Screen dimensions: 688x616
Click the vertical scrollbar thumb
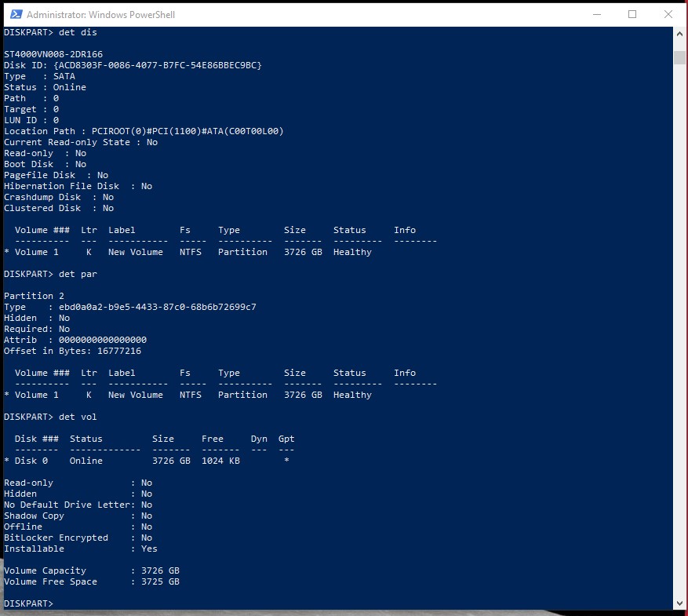pos(680,57)
